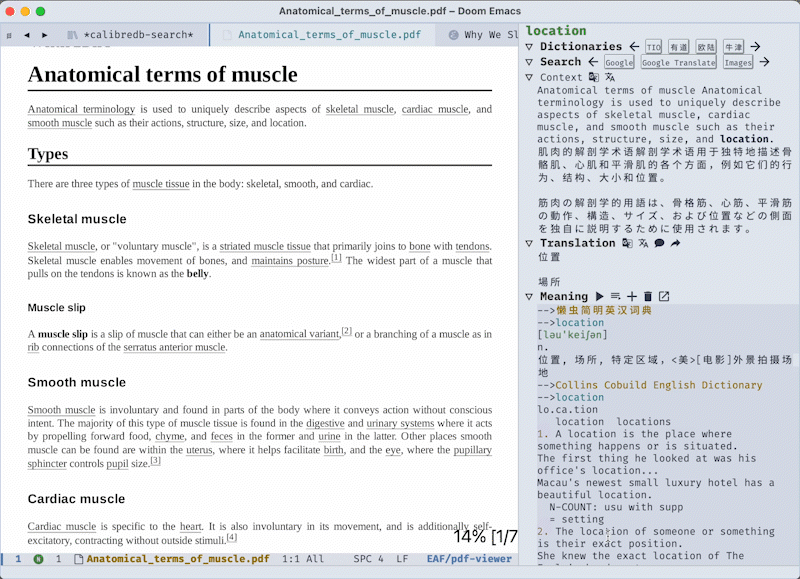
Task: Collapse the Dictionaries section triangle
Action: [x=529, y=47]
